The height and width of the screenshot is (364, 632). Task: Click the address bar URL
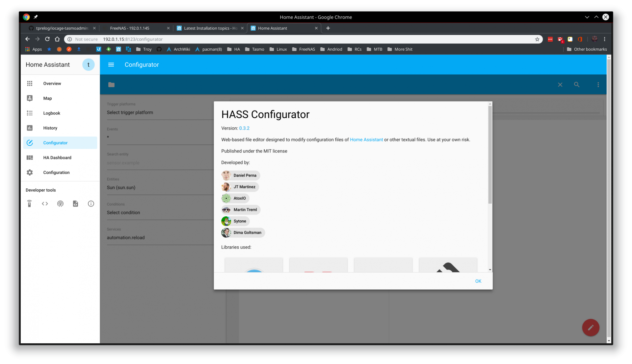pyautogui.click(x=133, y=39)
